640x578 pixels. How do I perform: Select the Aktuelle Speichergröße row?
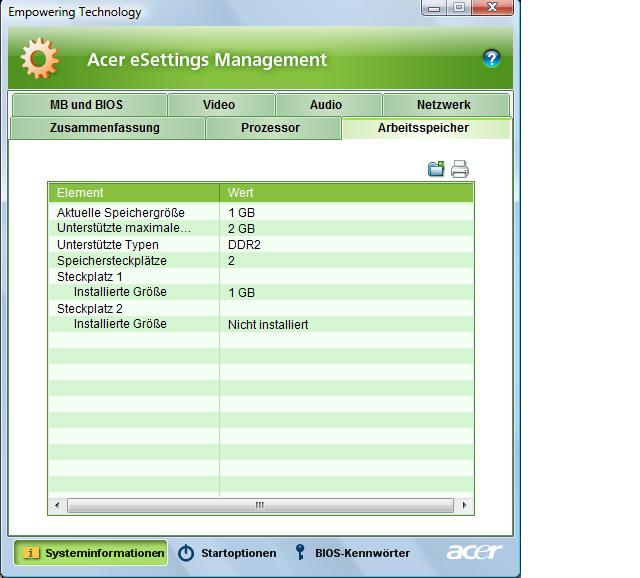(x=261, y=212)
